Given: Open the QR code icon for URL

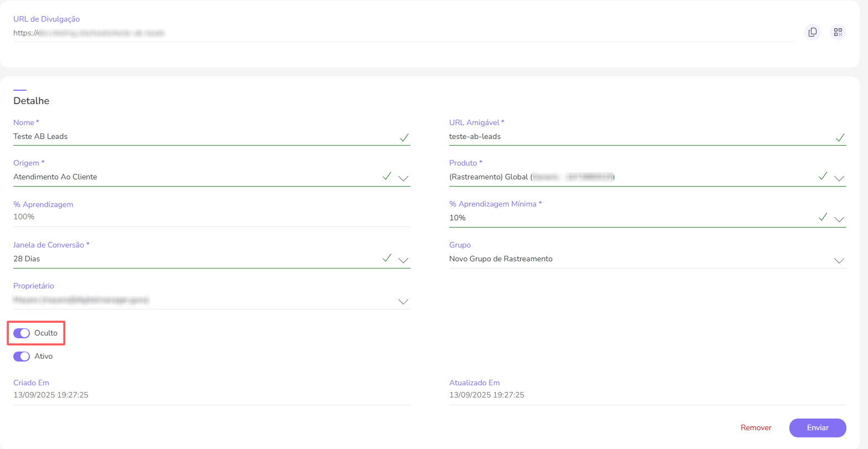Looking at the screenshot, I should point(838,32).
